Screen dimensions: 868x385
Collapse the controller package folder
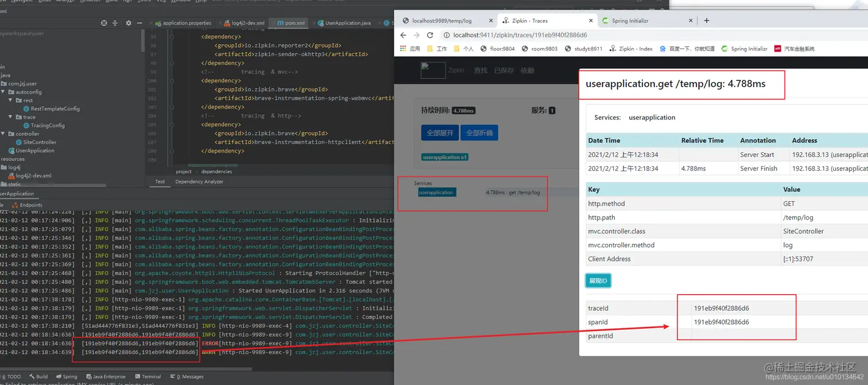pyautogui.click(x=3, y=134)
